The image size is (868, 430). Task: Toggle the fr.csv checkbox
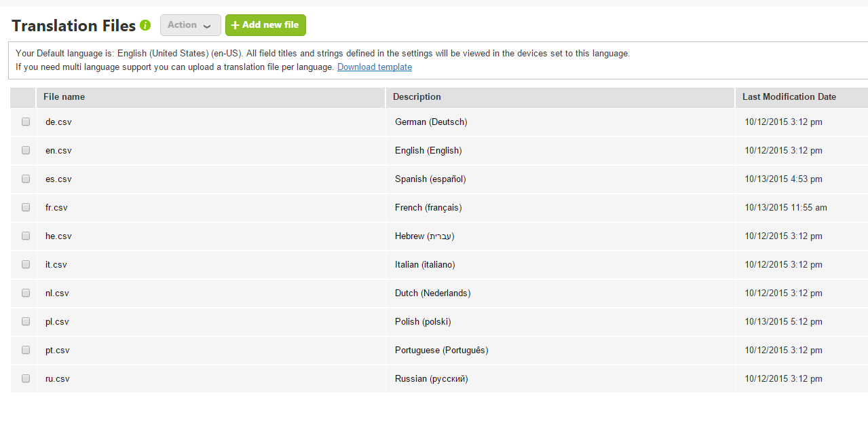tap(26, 207)
